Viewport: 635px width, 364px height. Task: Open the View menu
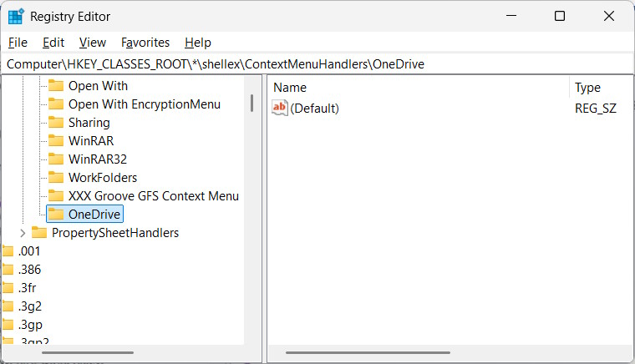93,43
